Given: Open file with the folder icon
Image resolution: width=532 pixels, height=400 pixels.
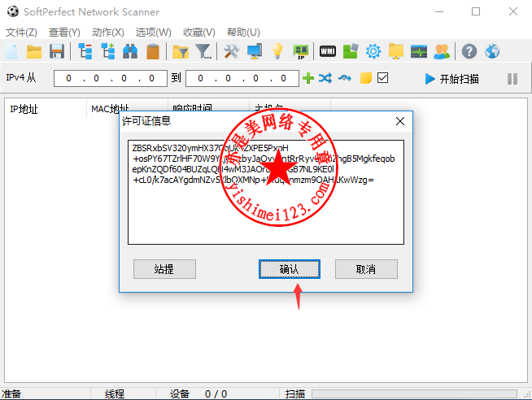Looking at the screenshot, I should point(34,51).
